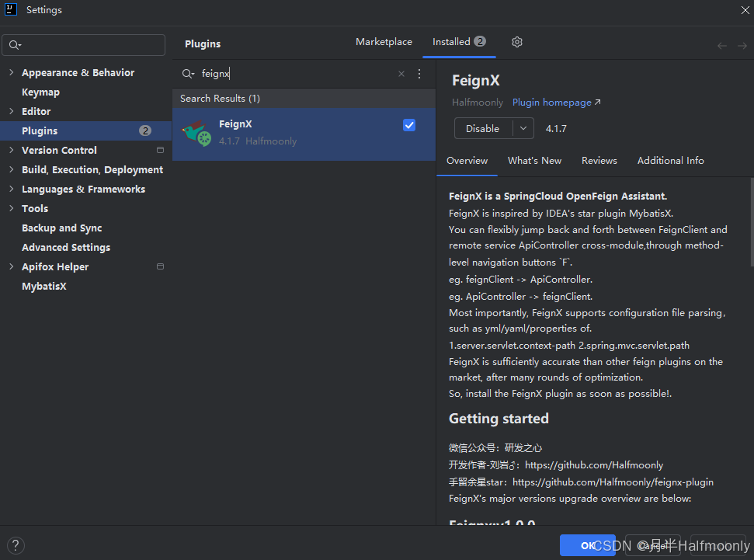This screenshot has height=560, width=754.
Task: Click the plugin description scrollbar
Action: [x=752, y=222]
